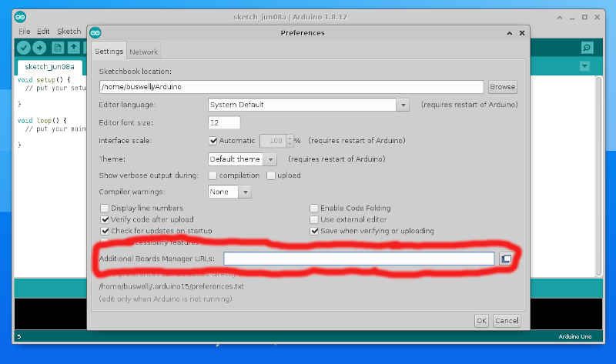Click the Upload arrow toolbar icon
Screen dimensions: 616x364
(x=39, y=48)
